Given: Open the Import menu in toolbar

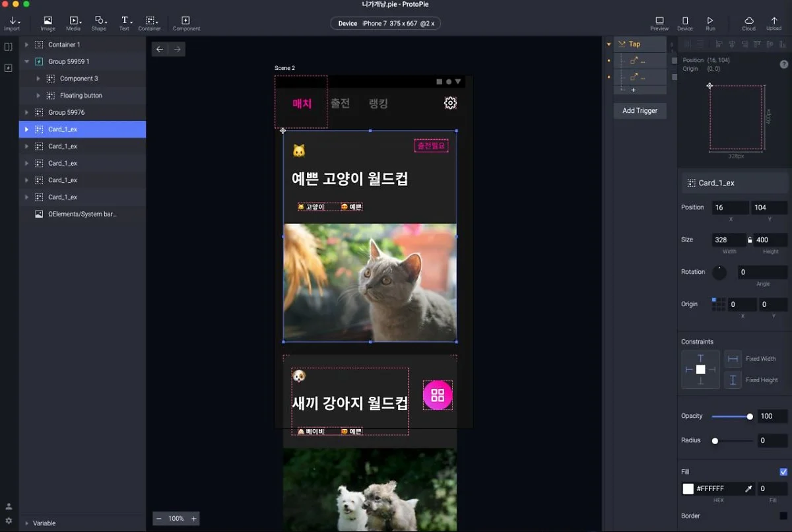Looking at the screenshot, I should tap(12, 24).
